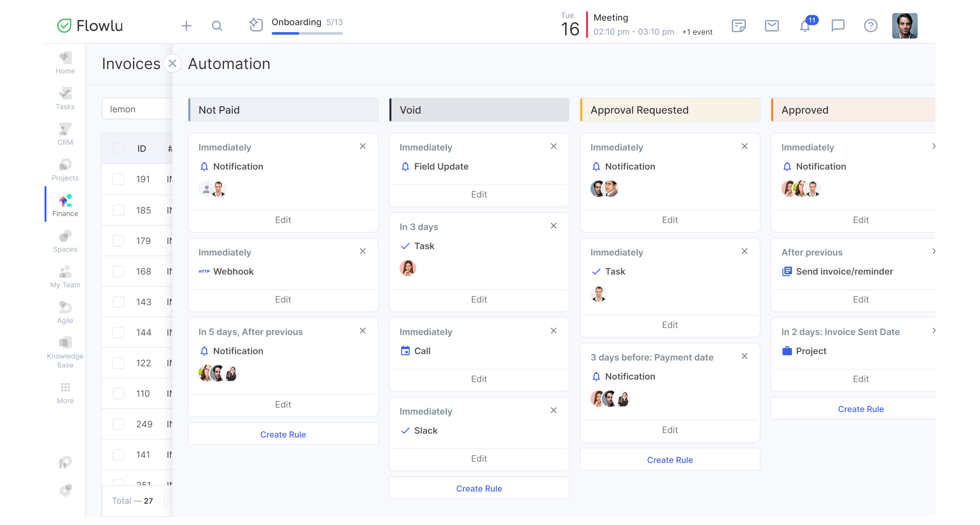980x525 pixels.
Task: Open Projects module in sidebar
Action: [x=65, y=170]
